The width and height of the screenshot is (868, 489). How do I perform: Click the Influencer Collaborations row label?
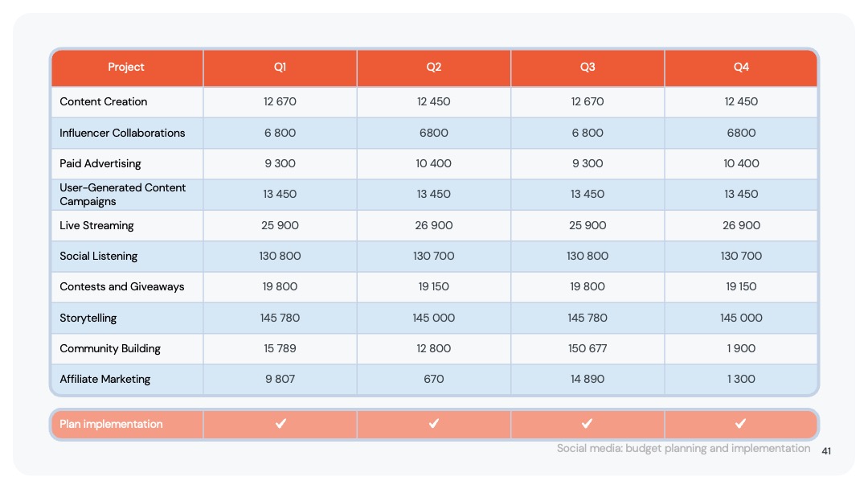[122, 133]
